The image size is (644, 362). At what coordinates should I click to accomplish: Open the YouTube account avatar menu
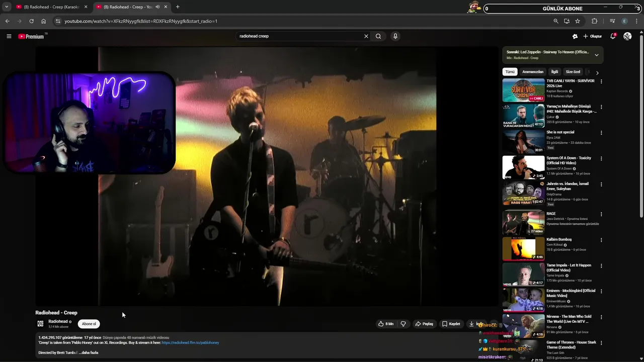[627, 36]
